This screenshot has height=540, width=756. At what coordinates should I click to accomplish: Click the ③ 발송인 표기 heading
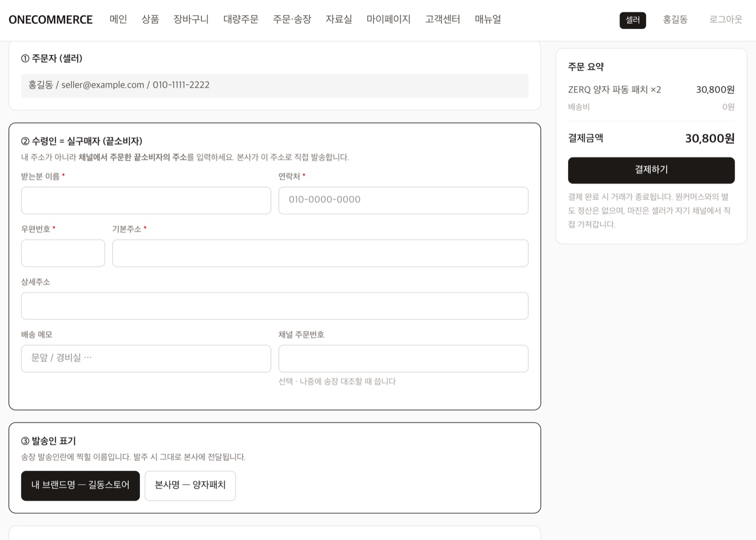(48, 441)
